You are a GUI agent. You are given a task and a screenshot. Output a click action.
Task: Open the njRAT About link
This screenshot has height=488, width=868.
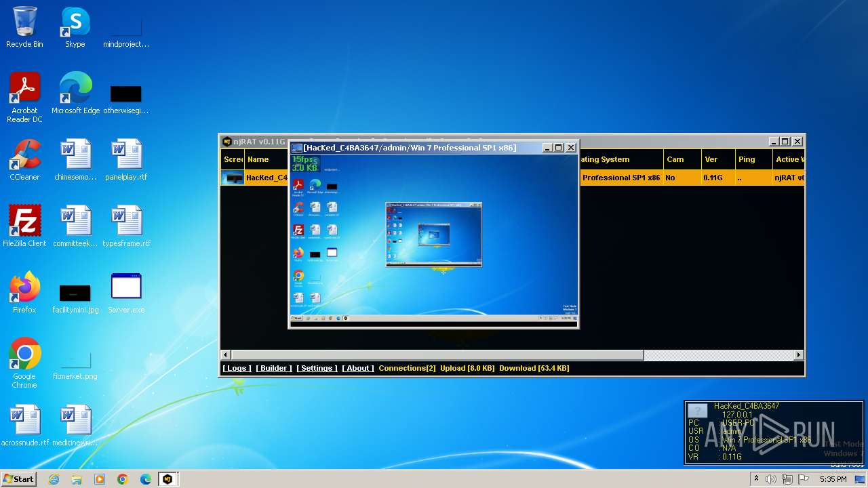click(x=358, y=368)
